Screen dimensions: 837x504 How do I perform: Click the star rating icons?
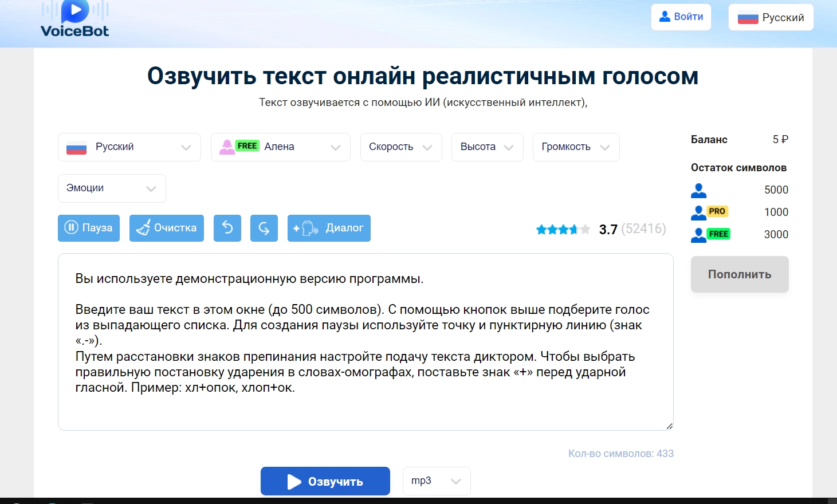coord(563,230)
